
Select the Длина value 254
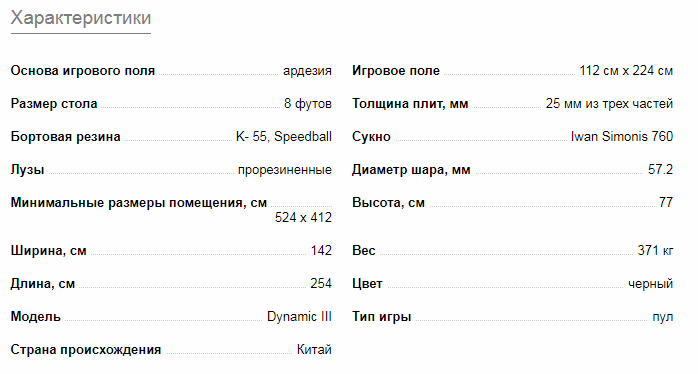tap(321, 284)
